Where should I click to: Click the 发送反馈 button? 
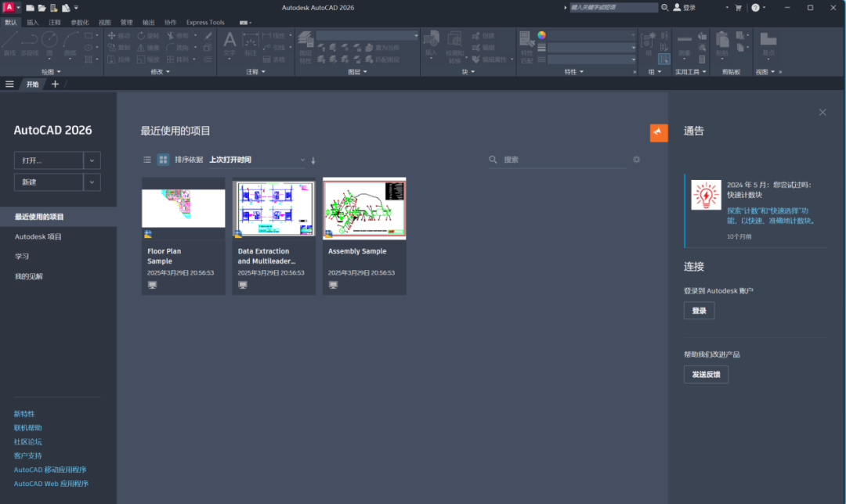point(706,375)
